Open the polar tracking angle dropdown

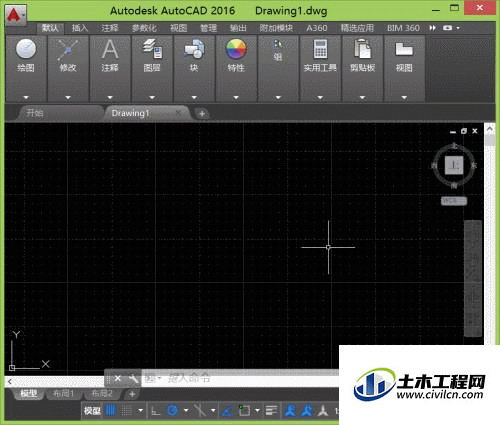pyautogui.click(x=186, y=410)
